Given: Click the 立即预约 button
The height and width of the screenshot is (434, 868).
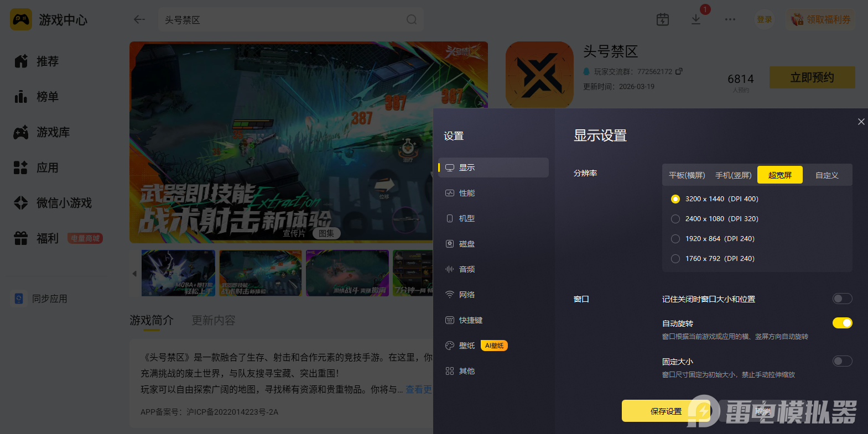Looking at the screenshot, I should [812, 77].
